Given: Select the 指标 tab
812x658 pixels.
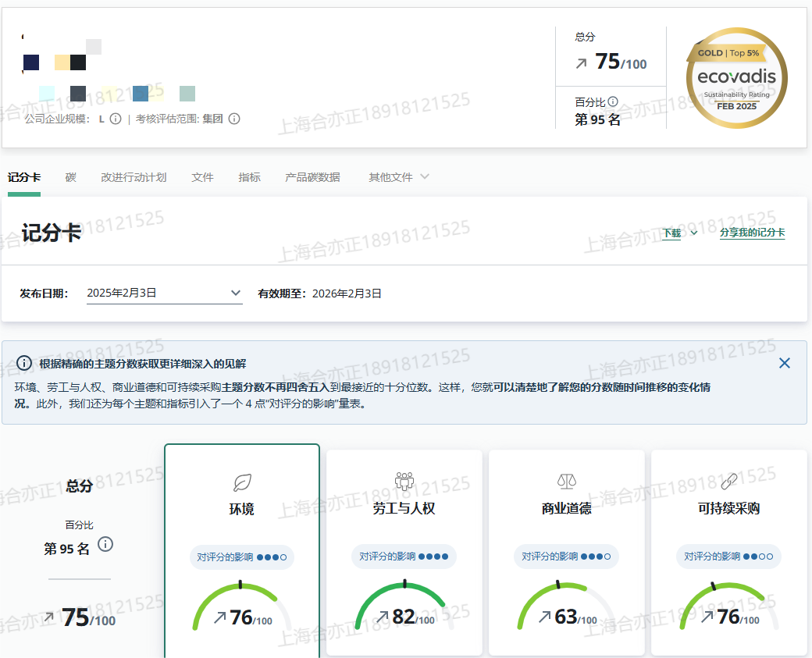Looking at the screenshot, I should [x=249, y=177].
